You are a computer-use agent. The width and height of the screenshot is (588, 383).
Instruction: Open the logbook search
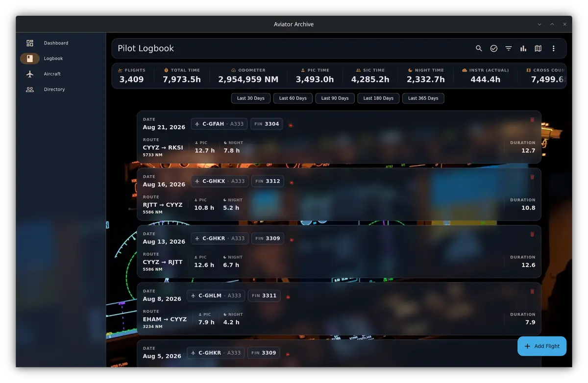pos(479,48)
